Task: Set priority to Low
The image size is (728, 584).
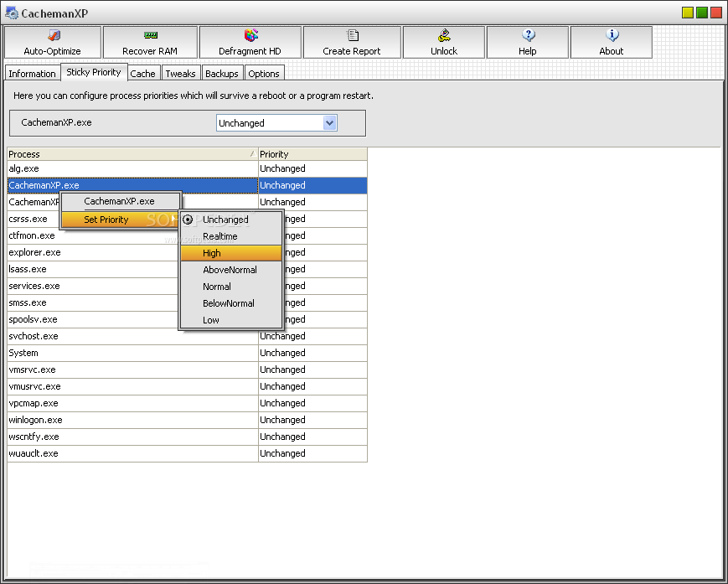Action: 231,320
